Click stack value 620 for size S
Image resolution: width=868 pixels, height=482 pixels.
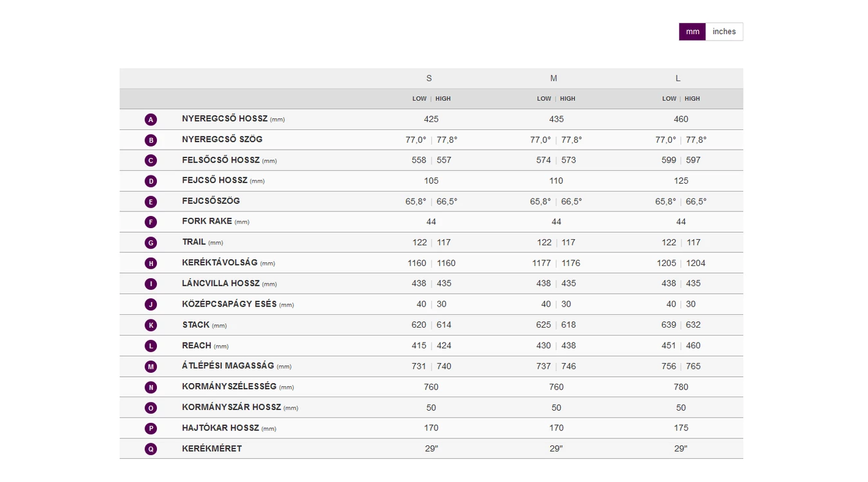pos(419,325)
